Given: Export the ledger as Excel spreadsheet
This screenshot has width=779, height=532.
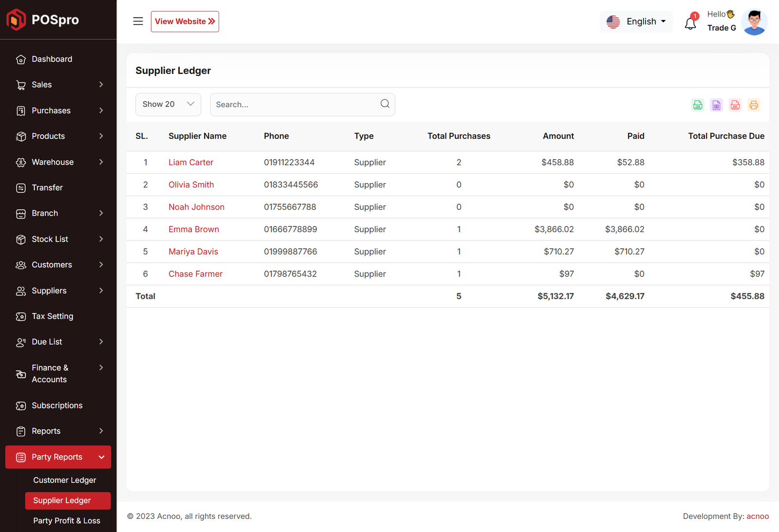Looking at the screenshot, I should coord(716,105).
